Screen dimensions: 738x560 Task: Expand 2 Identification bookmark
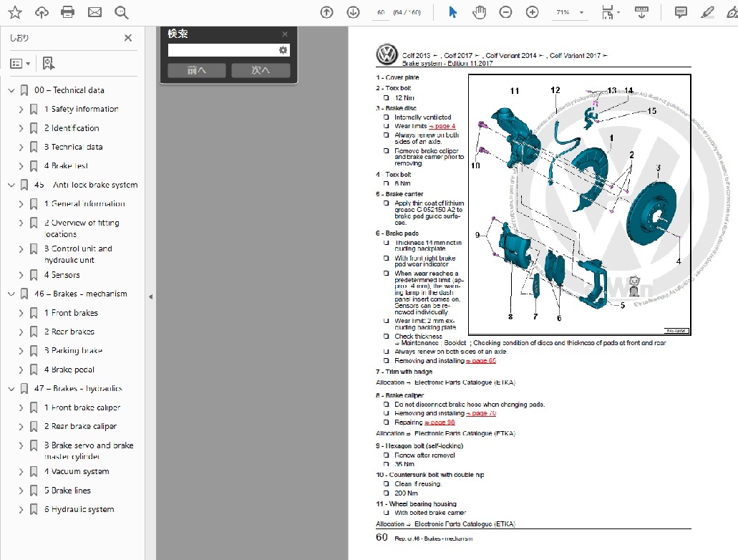21,128
